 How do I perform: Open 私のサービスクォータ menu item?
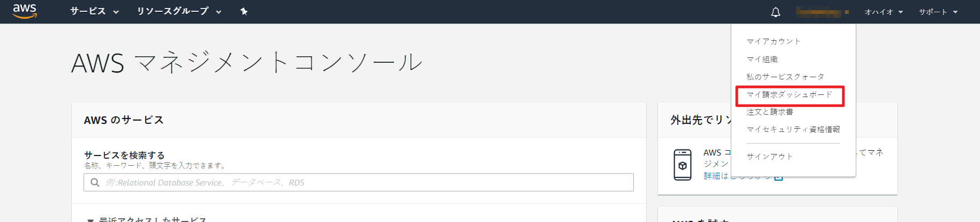coord(785,77)
